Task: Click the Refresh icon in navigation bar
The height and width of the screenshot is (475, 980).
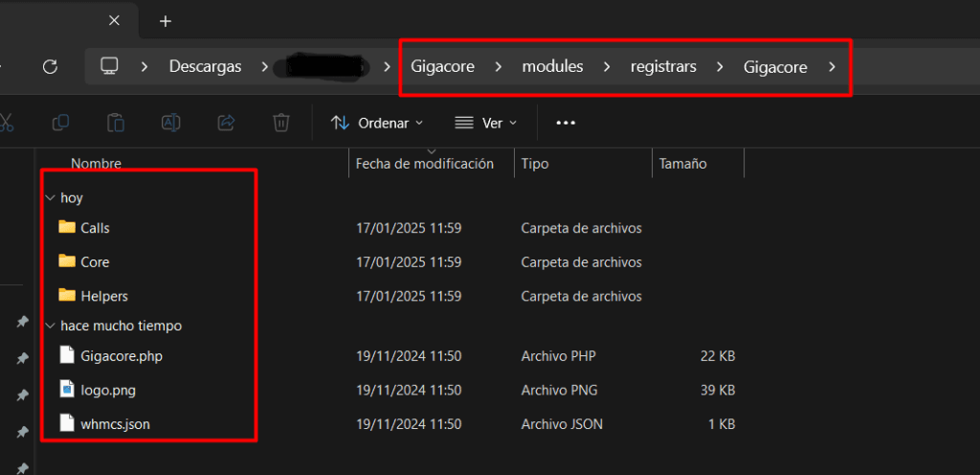Action: click(51, 66)
